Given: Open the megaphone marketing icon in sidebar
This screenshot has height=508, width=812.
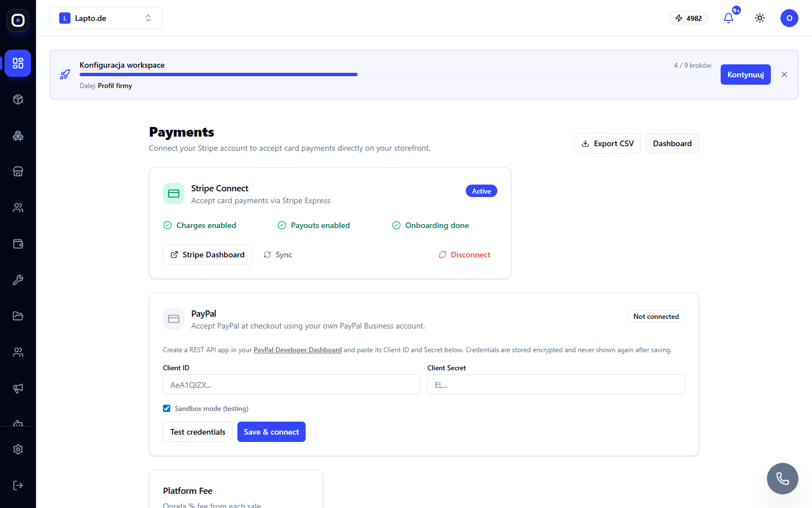Looking at the screenshot, I should tap(18, 388).
